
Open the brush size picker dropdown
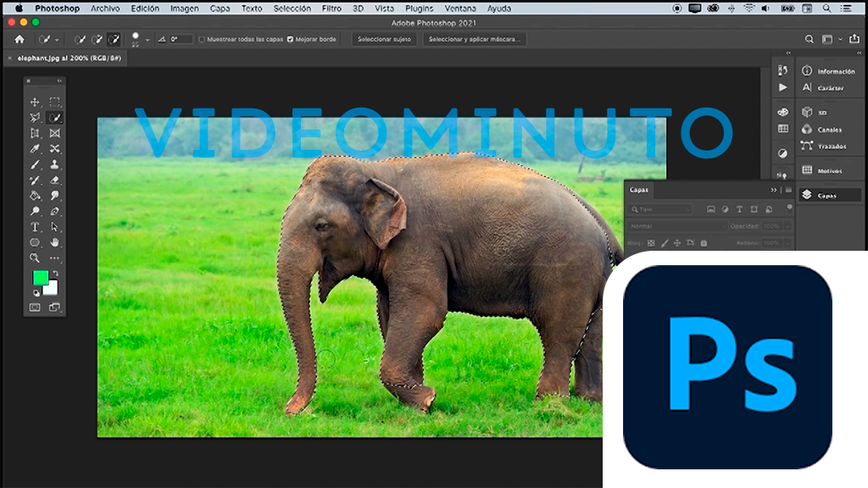(147, 40)
